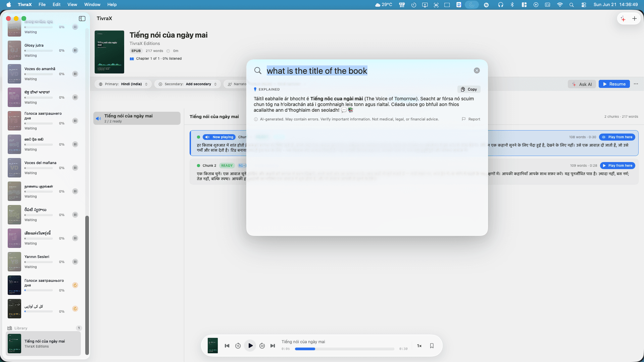Viewport: 644px width, 362px height.
Task: Click the EPUB format badge
Action: click(136, 51)
